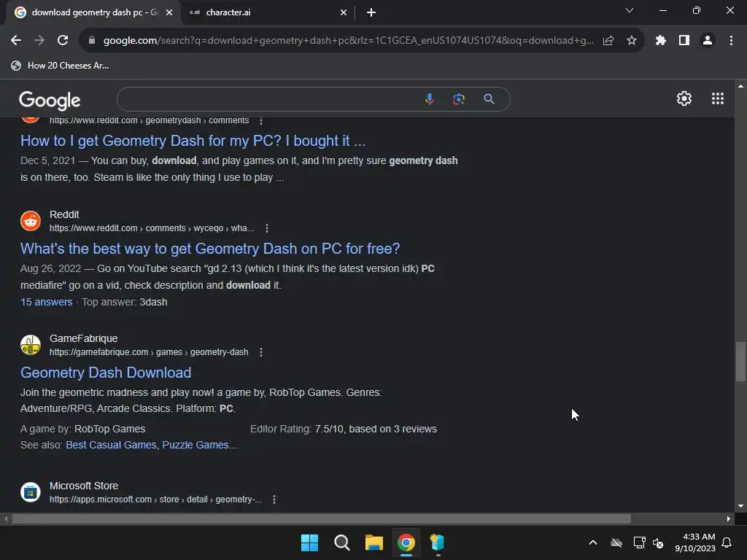Screen dimensions: 747x560
Task: Click the GameFabrique URL breadcrumb text
Action: point(149,352)
